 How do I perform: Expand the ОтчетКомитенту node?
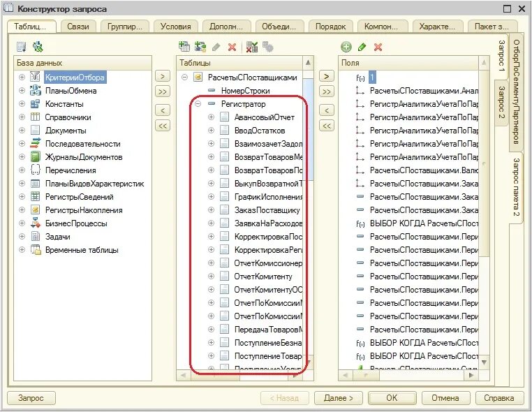click(x=211, y=277)
